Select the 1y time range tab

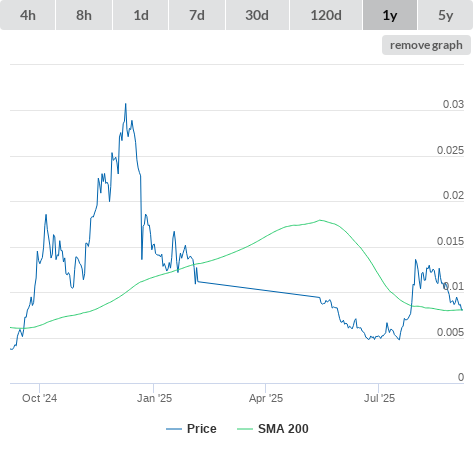[x=390, y=15]
